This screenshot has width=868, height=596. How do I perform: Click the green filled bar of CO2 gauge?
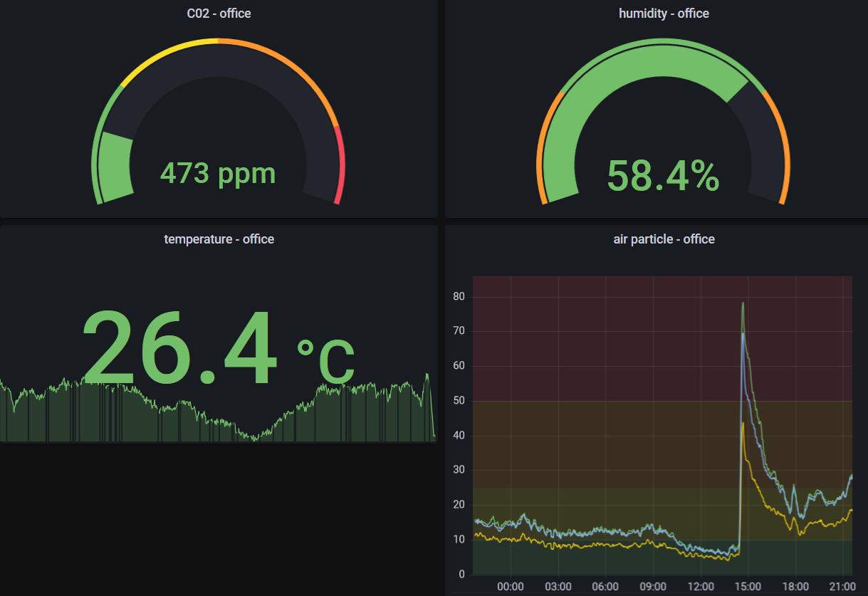tap(115, 167)
